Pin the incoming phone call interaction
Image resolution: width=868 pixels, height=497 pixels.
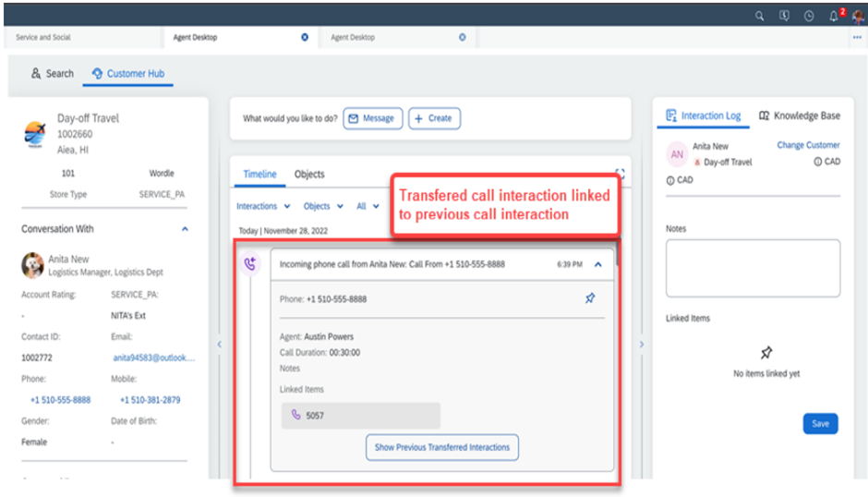pos(590,298)
